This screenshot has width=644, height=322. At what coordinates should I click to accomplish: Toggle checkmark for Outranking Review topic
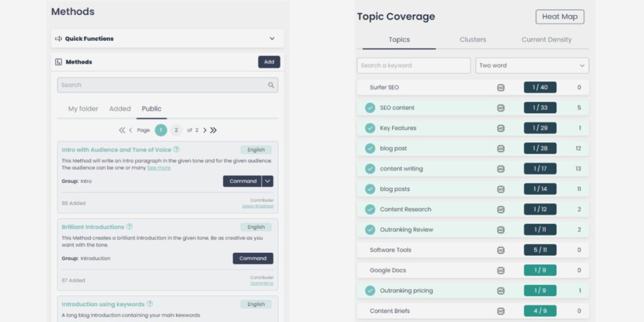[x=370, y=230]
